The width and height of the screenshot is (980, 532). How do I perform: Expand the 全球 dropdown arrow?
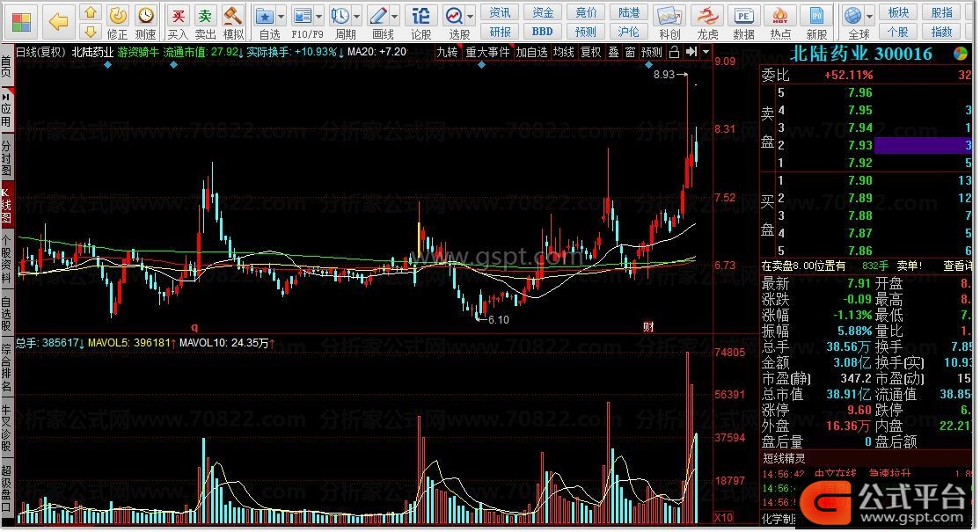click(869, 16)
